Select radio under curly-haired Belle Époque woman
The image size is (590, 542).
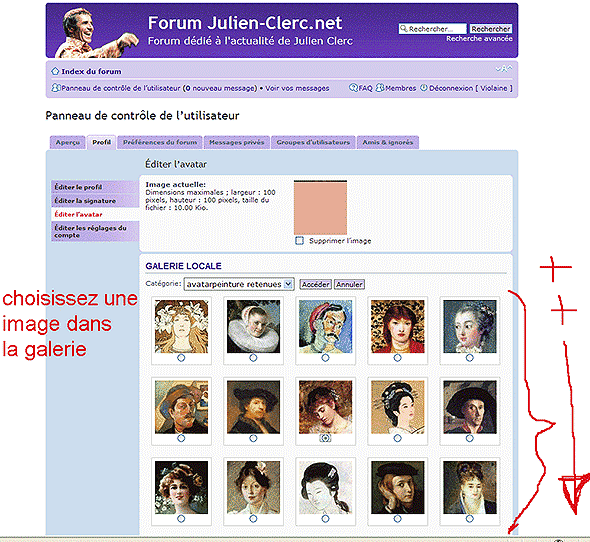[x=181, y=519]
